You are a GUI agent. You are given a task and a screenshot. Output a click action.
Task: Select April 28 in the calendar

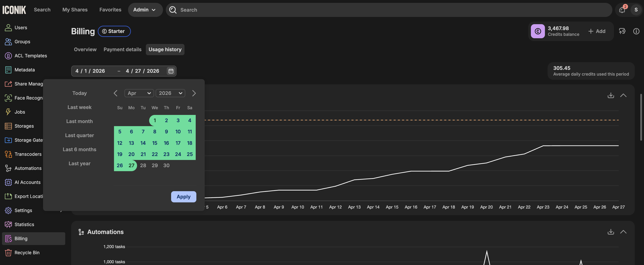pos(143,165)
